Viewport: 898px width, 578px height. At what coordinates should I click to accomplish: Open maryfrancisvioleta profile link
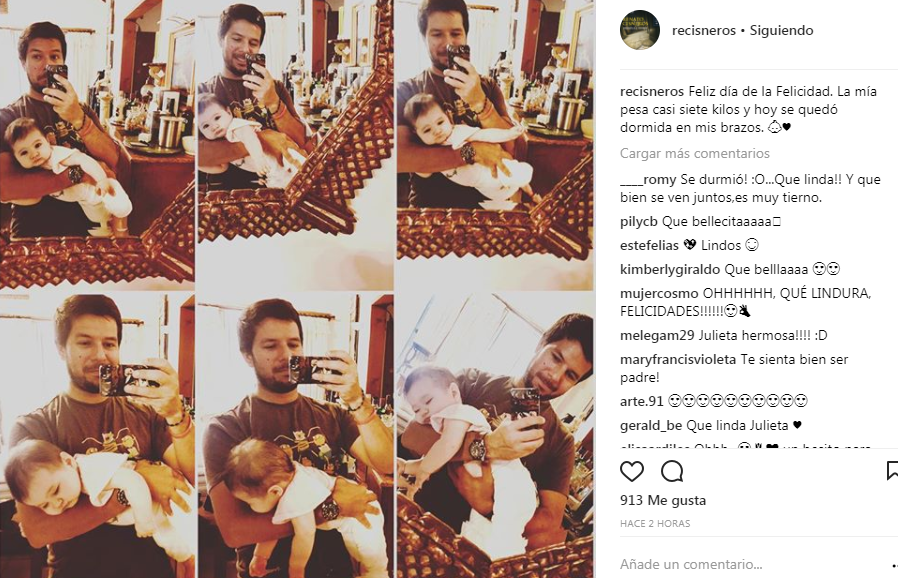678,360
